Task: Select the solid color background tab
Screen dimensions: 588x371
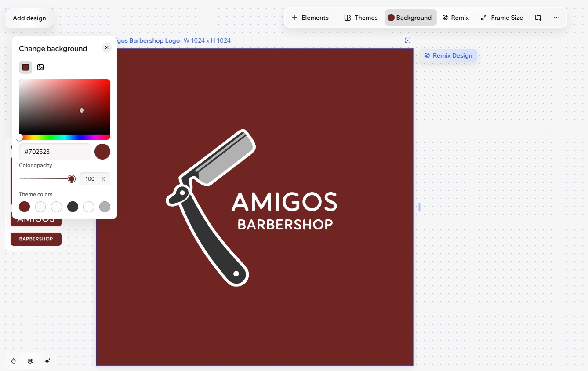Action: 25,67
